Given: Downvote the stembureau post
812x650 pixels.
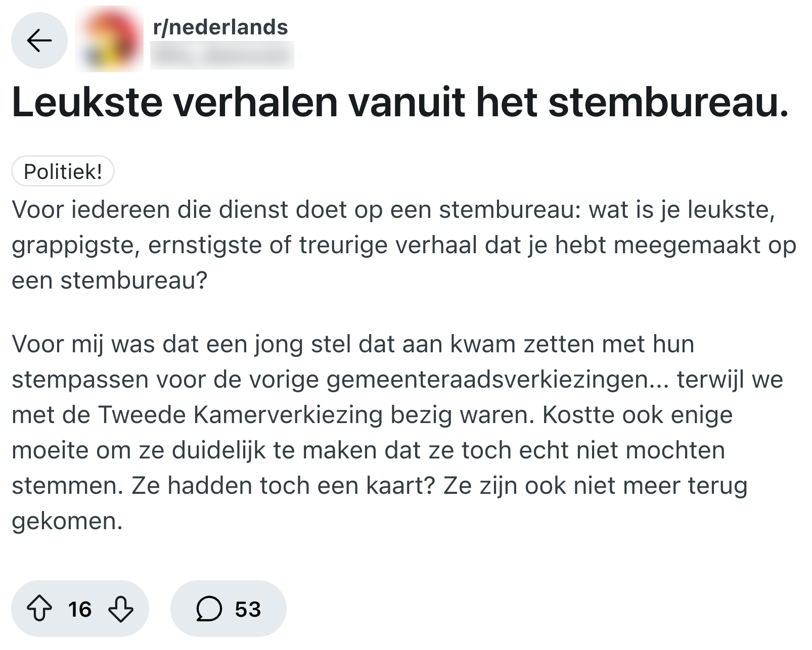Looking at the screenshot, I should click(121, 609).
